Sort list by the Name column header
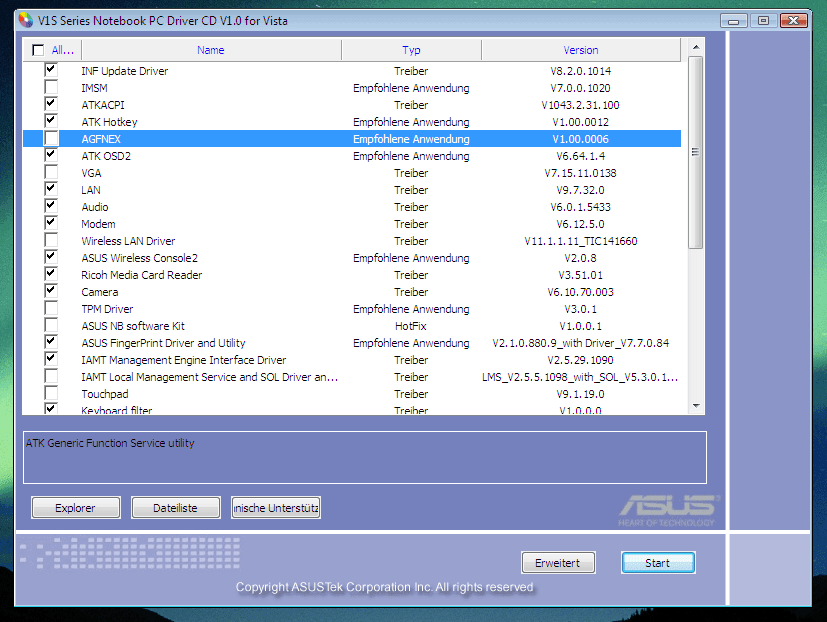The image size is (827, 622). (x=211, y=50)
